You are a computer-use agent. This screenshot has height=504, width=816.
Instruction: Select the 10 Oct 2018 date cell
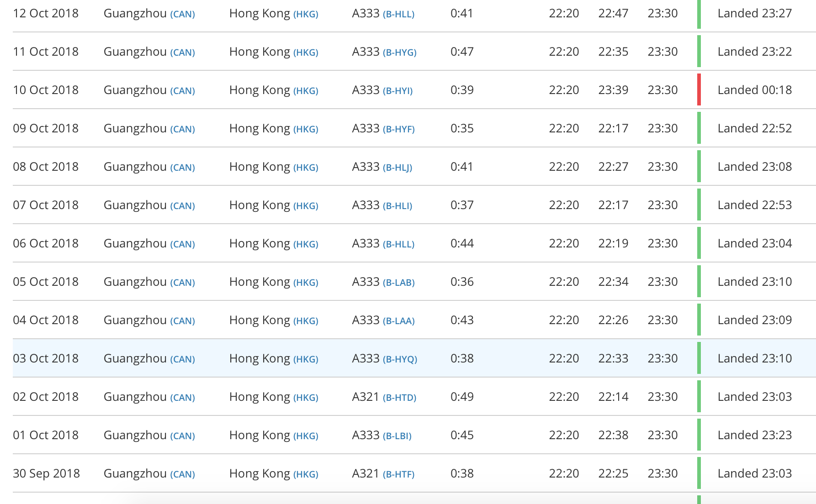click(46, 90)
